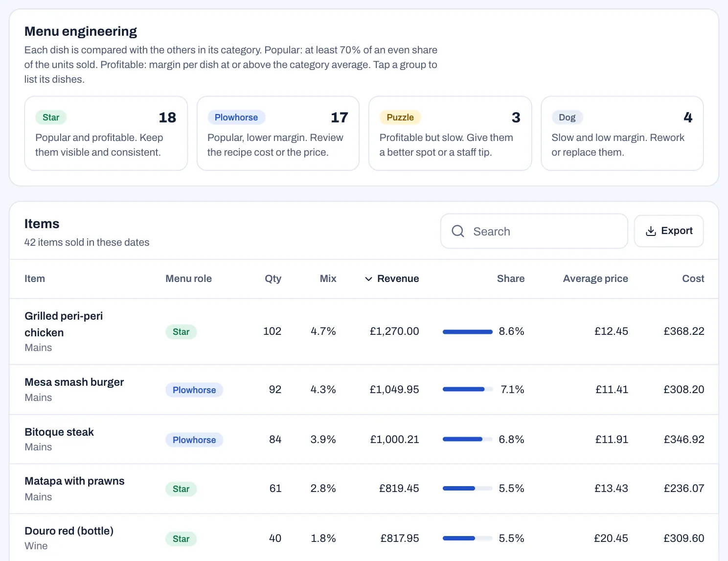The image size is (728, 561).
Task: Click the 8.6% share value
Action: click(x=512, y=331)
